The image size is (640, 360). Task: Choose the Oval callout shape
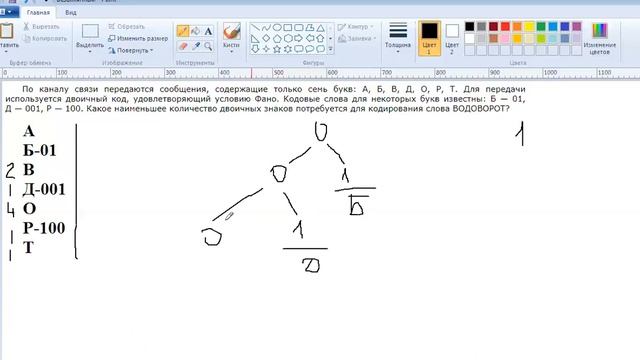click(310, 49)
